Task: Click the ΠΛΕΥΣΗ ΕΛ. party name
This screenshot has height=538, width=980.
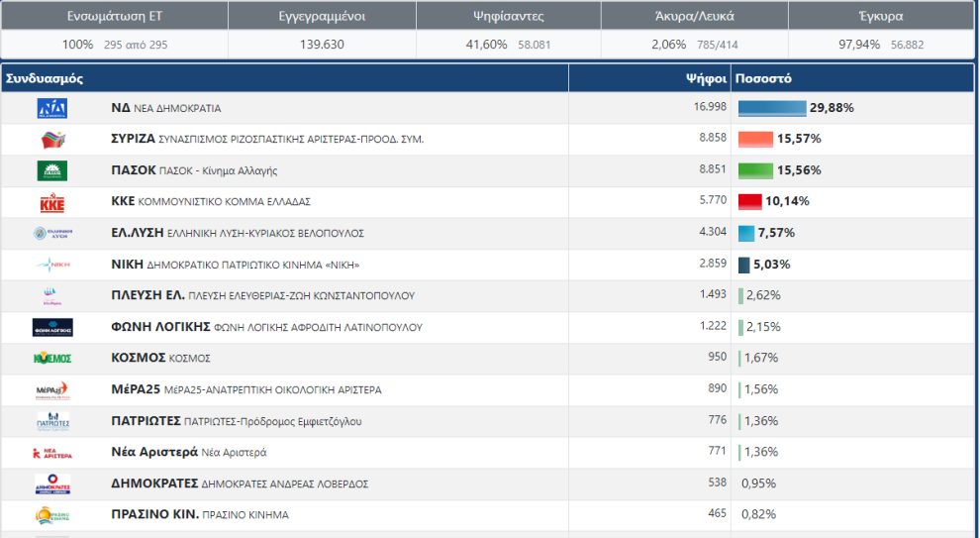Action: pyautogui.click(x=148, y=295)
